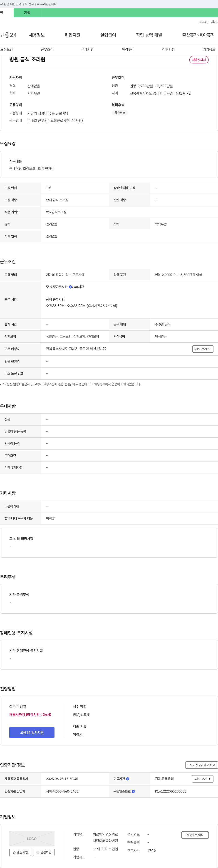Click the 의료법인명산의료재단미래요양병원 company name
Image resolution: width=218 pixels, height=868 pixels.
coord(105,838)
